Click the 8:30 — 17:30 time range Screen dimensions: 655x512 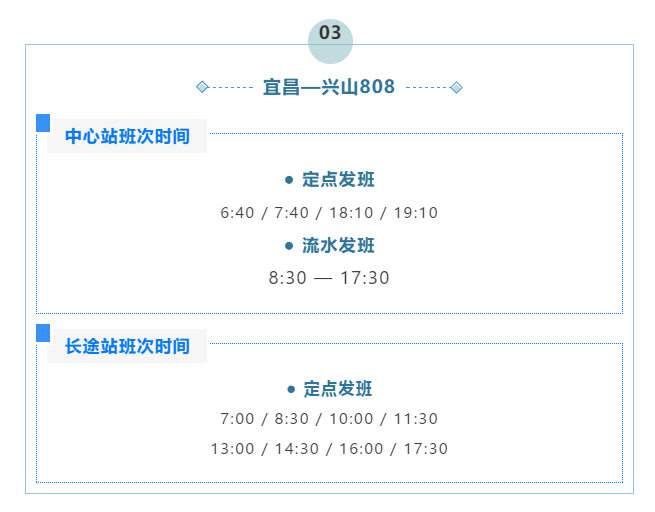pos(329,278)
